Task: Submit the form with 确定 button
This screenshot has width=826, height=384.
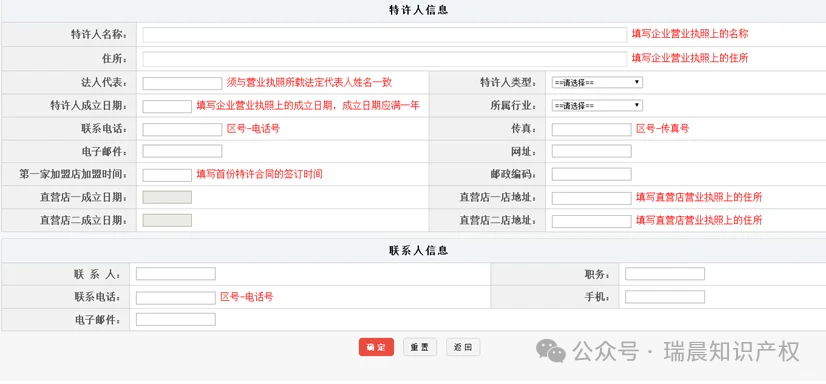Action: tap(376, 347)
